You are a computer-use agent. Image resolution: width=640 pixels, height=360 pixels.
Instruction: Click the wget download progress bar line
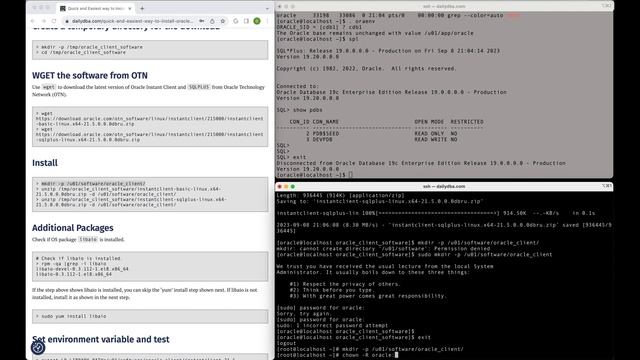coord(436,213)
